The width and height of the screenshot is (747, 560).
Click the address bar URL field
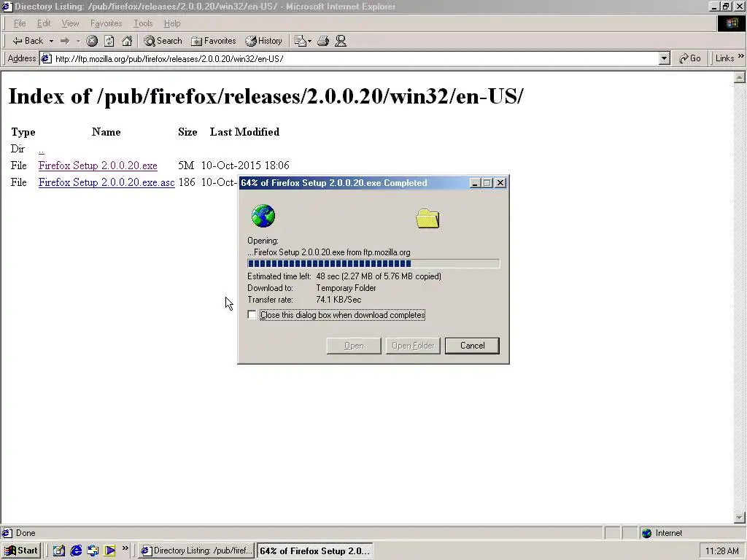point(355,58)
